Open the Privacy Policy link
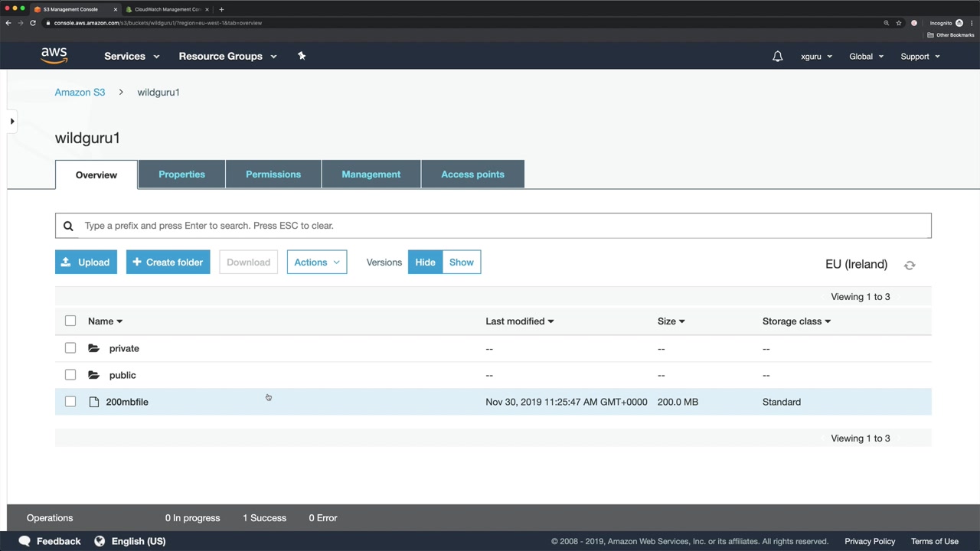The height and width of the screenshot is (551, 980). (870, 541)
